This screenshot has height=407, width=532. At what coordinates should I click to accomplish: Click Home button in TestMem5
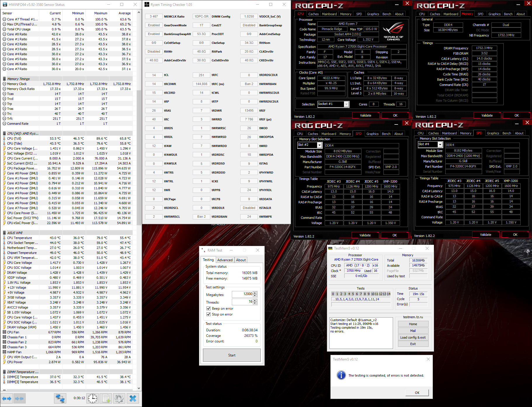[x=413, y=324]
